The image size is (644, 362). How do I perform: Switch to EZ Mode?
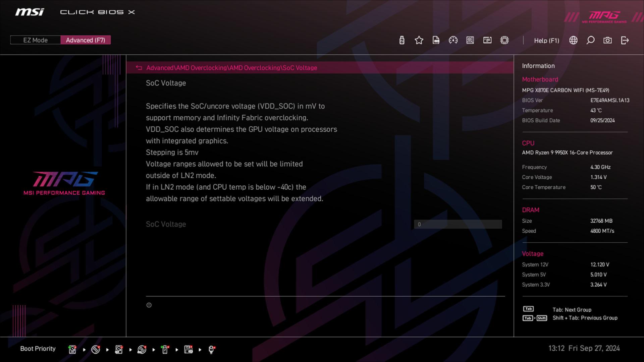pyautogui.click(x=36, y=40)
